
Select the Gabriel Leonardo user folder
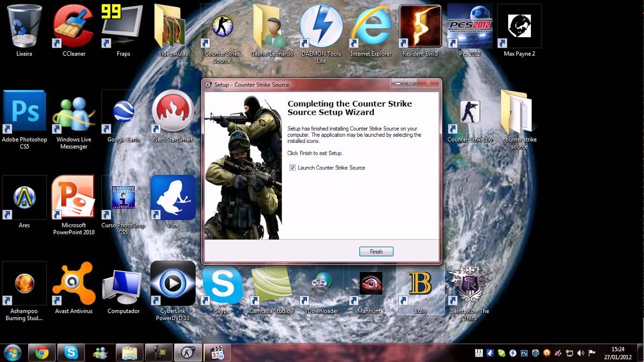click(272, 30)
